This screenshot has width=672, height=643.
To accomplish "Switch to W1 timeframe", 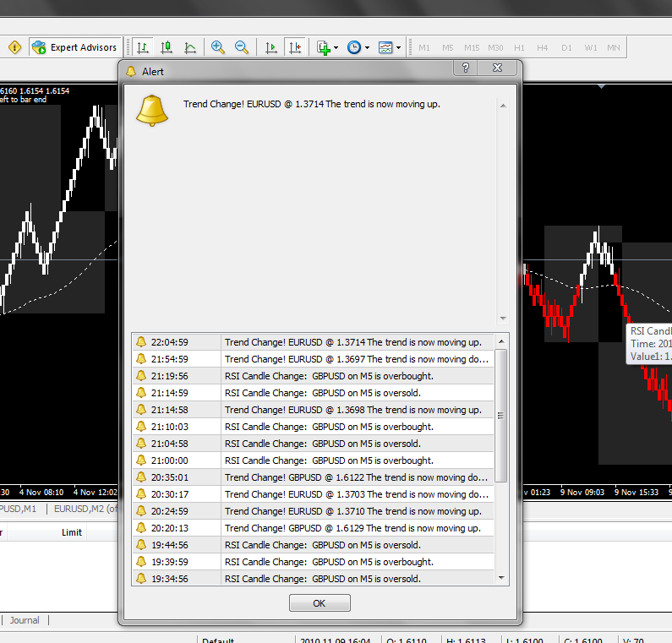I will [591, 47].
